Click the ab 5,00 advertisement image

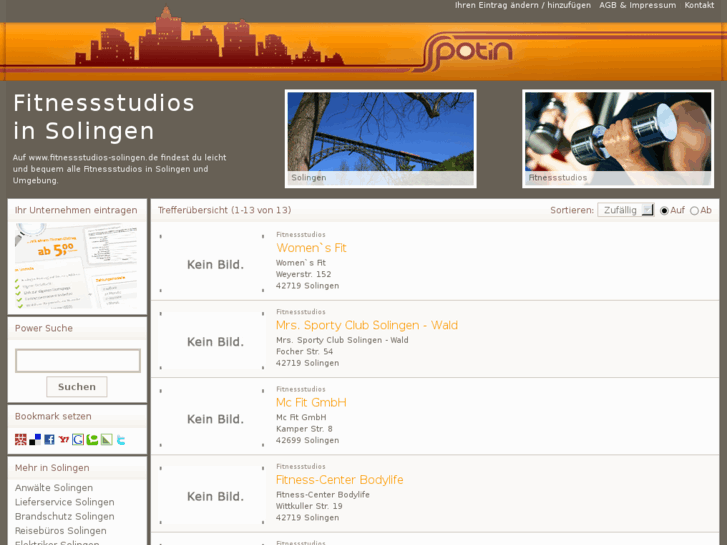tap(77, 266)
